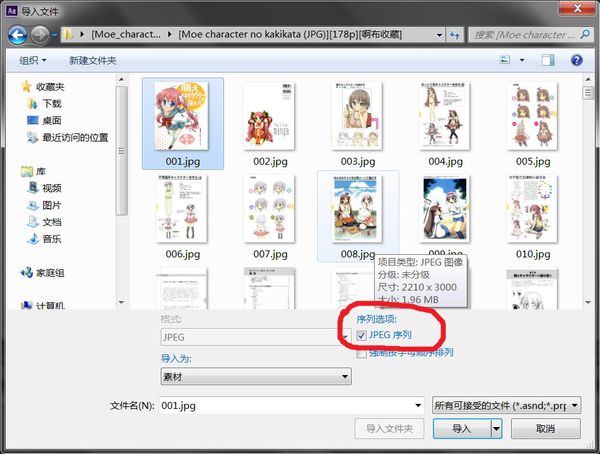600x454 pixels.
Task: Click the After Effects icon in the title bar
Action: point(12,11)
